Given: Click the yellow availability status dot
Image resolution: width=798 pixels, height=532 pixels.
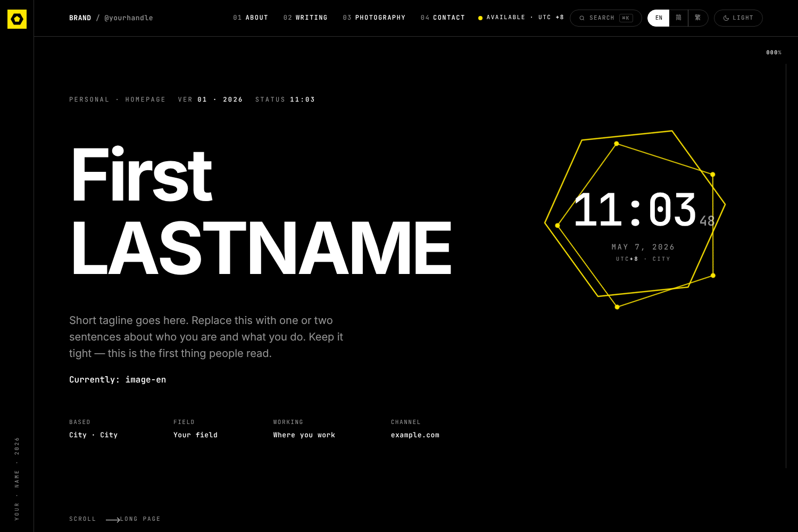Looking at the screenshot, I should click(x=480, y=18).
